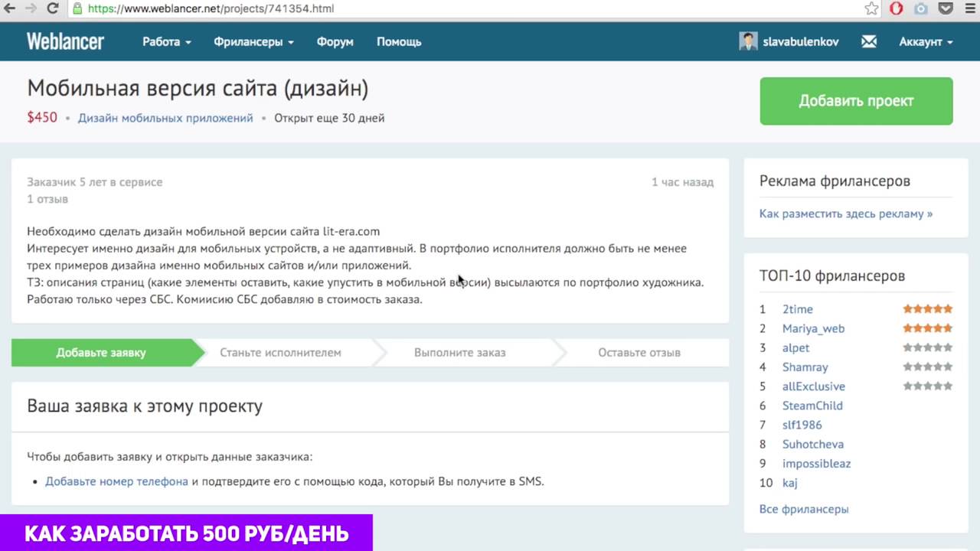The width and height of the screenshot is (980, 551).
Task: Click the browser forward arrow
Action: [x=31, y=8]
